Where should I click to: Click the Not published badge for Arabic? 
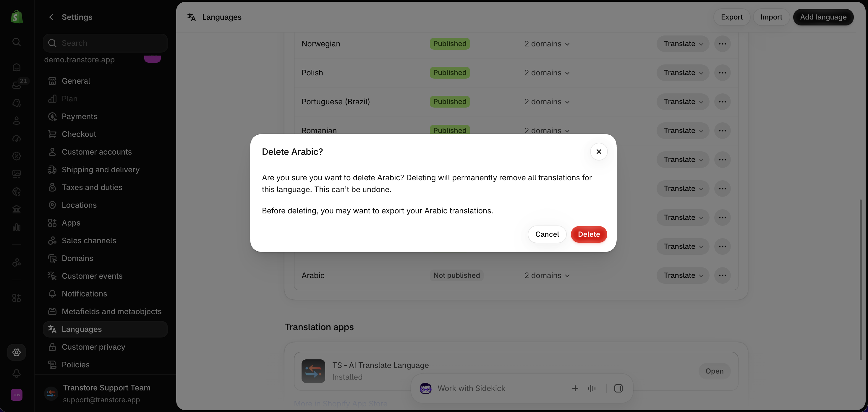click(456, 275)
